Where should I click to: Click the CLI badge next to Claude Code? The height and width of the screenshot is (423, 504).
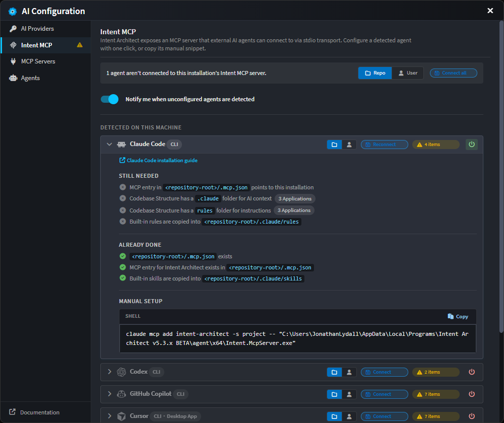click(x=174, y=145)
